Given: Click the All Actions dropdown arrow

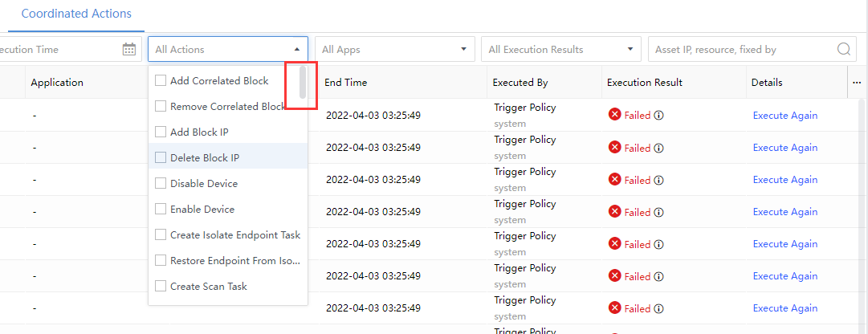Looking at the screenshot, I should pos(297,49).
